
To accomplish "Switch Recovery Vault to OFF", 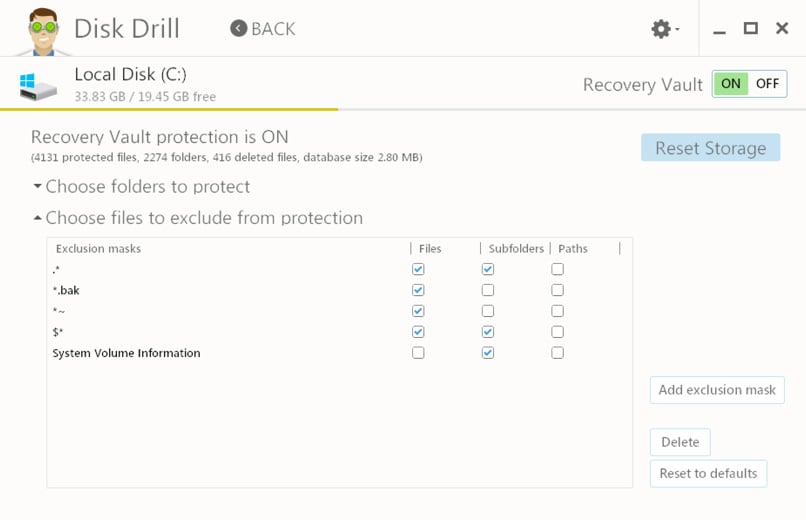I will pos(767,84).
